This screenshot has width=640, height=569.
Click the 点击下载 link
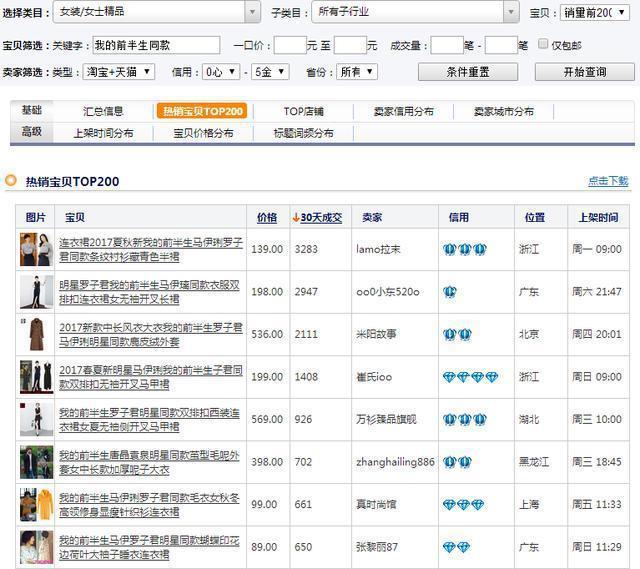pos(608,180)
